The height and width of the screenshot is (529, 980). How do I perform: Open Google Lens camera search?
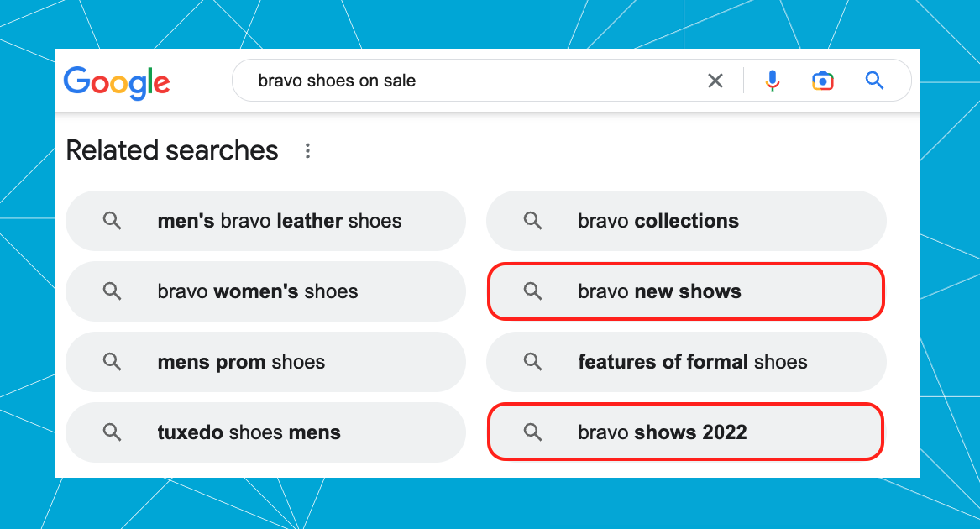point(822,81)
